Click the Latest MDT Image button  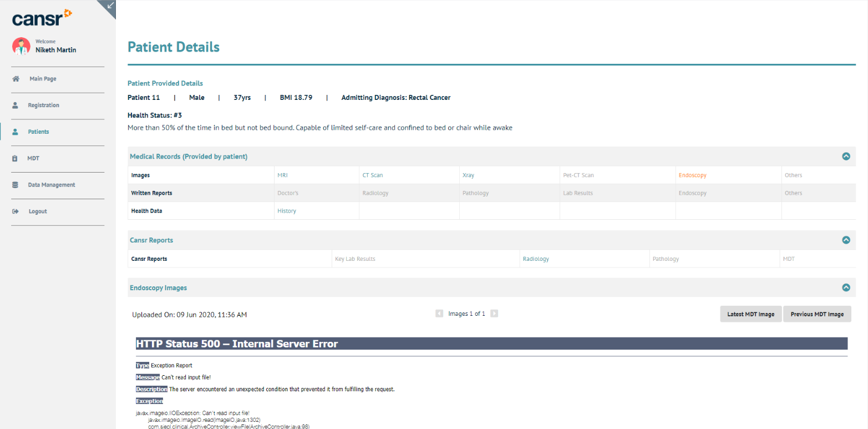[x=750, y=314]
